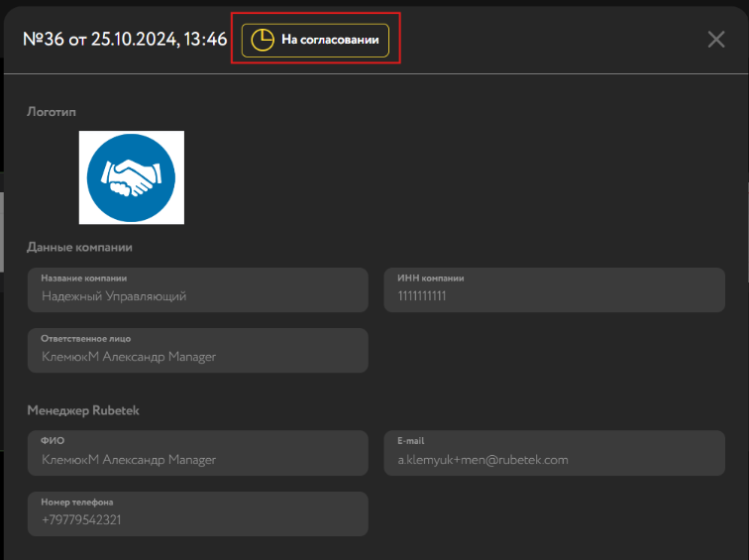This screenshot has width=749, height=560.
Task: Select the "Номер телефона" field
Action: (x=198, y=513)
